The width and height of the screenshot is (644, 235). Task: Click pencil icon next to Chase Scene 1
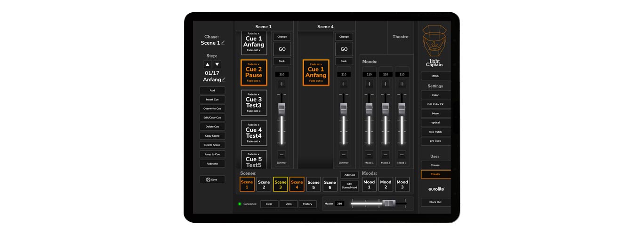(223, 43)
